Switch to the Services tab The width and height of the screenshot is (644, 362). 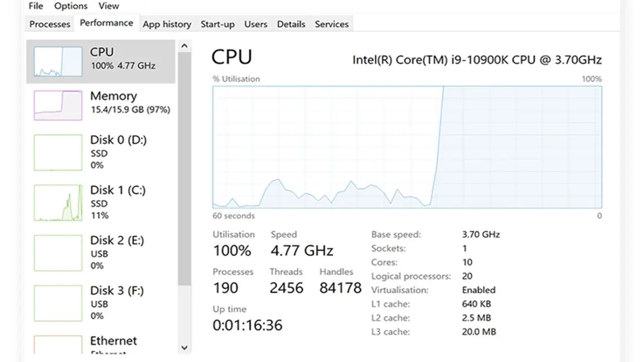coord(332,24)
